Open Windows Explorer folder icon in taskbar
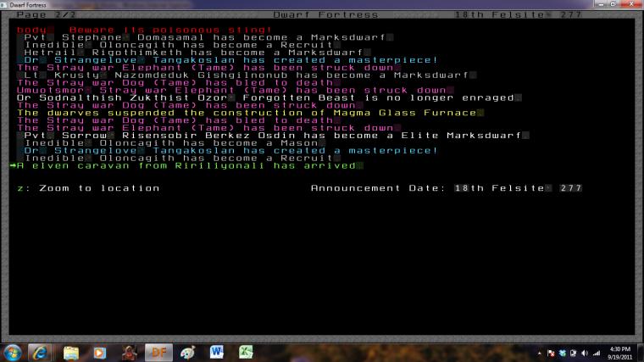 tap(71, 353)
